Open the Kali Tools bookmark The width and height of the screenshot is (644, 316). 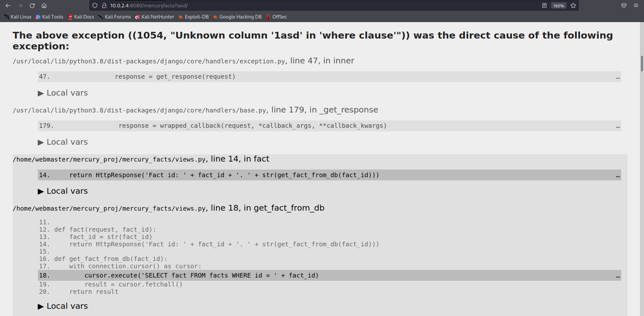coord(49,17)
